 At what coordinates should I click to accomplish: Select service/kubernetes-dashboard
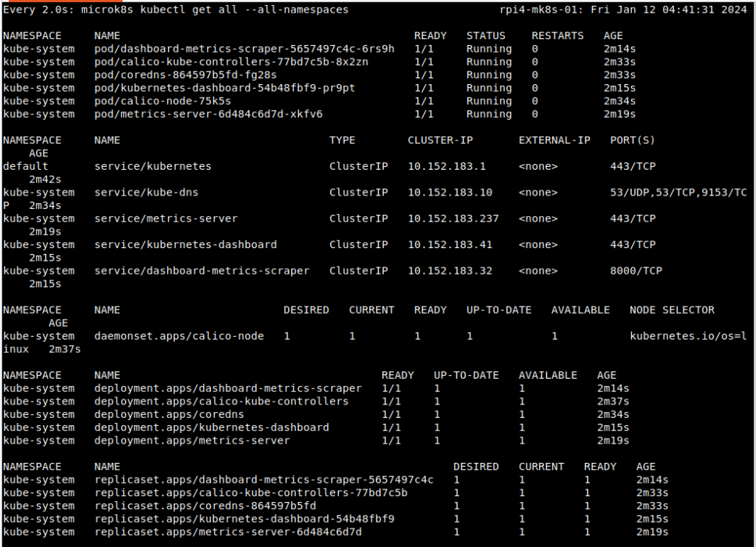[x=185, y=245]
